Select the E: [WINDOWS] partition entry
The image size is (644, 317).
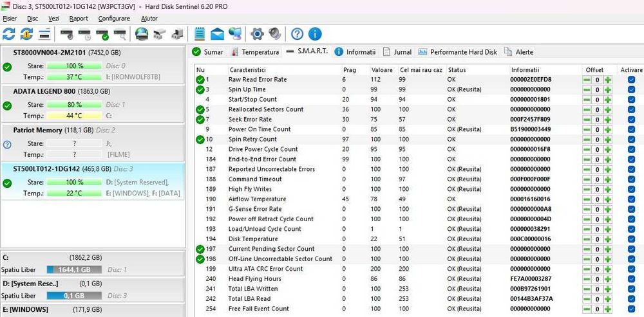[x=93, y=310]
